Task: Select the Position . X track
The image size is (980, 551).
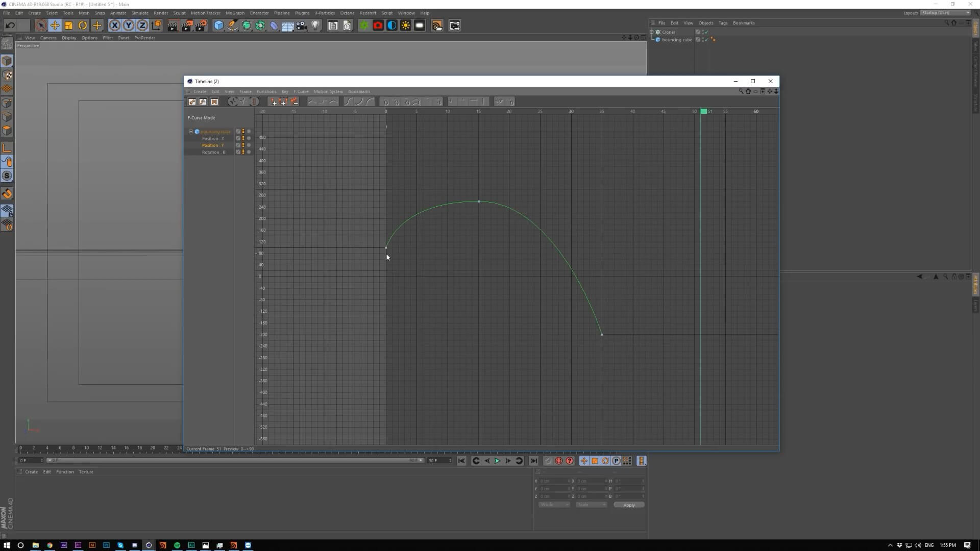Action: tap(213, 139)
